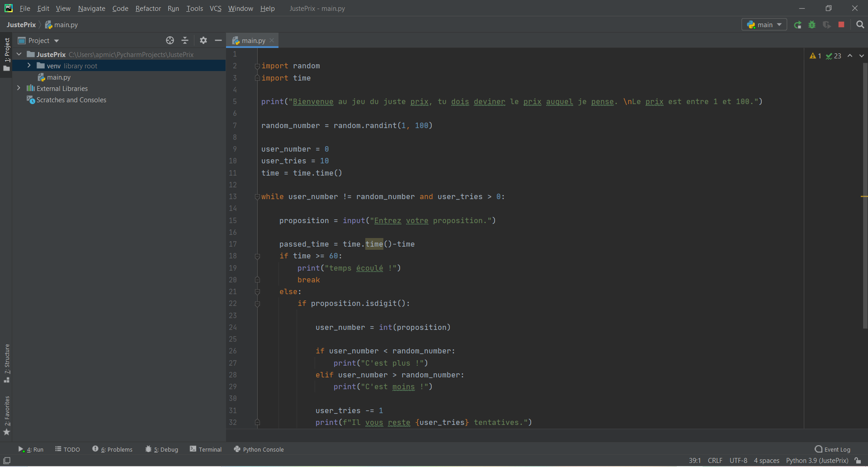Expand the venv library root folder

click(x=29, y=66)
